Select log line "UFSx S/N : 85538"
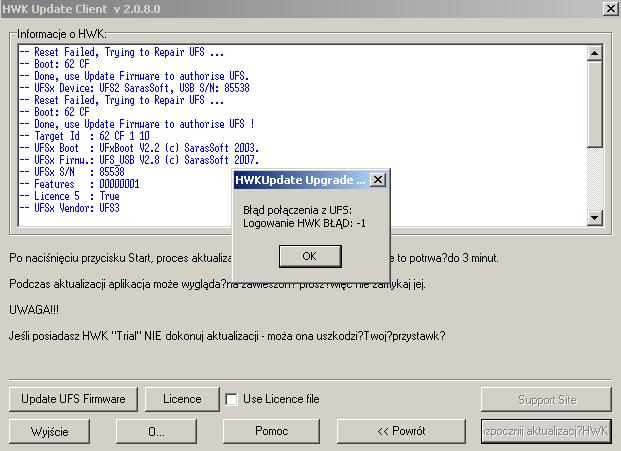Image resolution: width=621 pixels, height=451 pixels. click(72, 172)
